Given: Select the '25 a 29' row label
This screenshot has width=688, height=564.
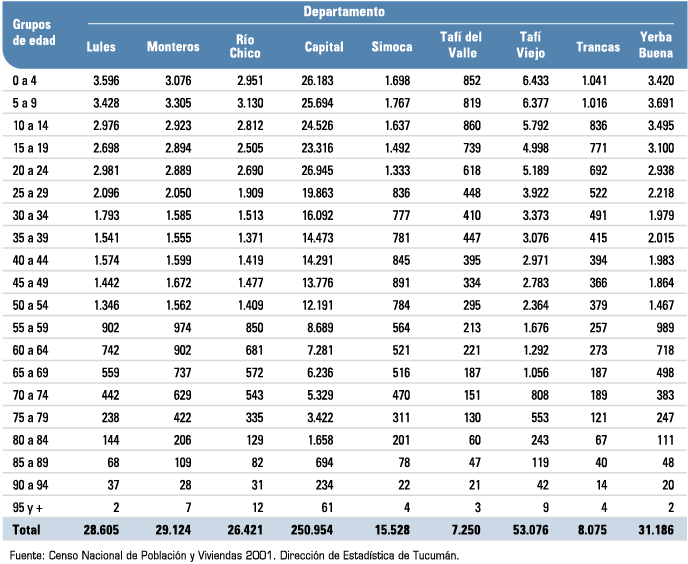Looking at the screenshot, I should point(30,193).
